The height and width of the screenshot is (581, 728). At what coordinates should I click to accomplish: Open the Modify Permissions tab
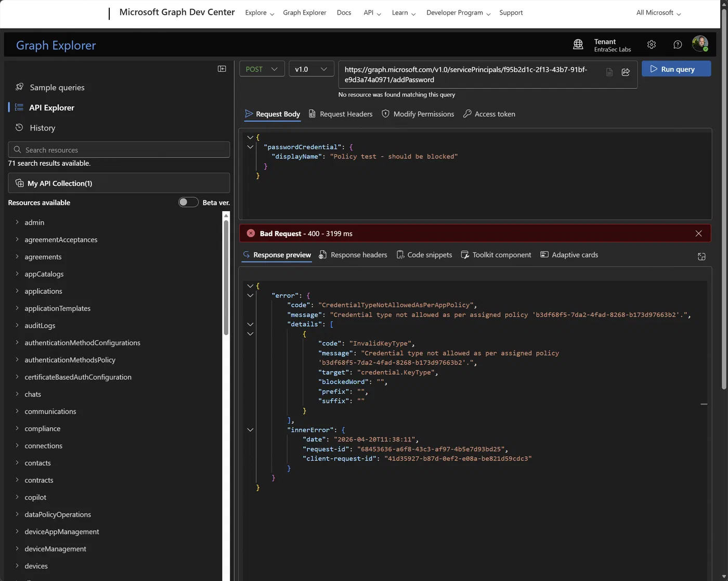pos(418,114)
